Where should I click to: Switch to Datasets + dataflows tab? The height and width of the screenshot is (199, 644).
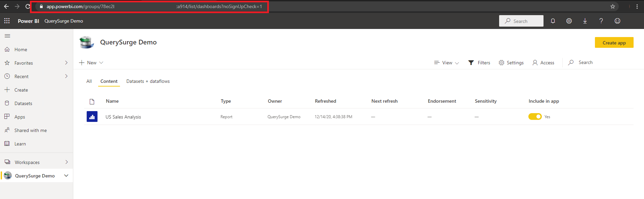click(148, 81)
